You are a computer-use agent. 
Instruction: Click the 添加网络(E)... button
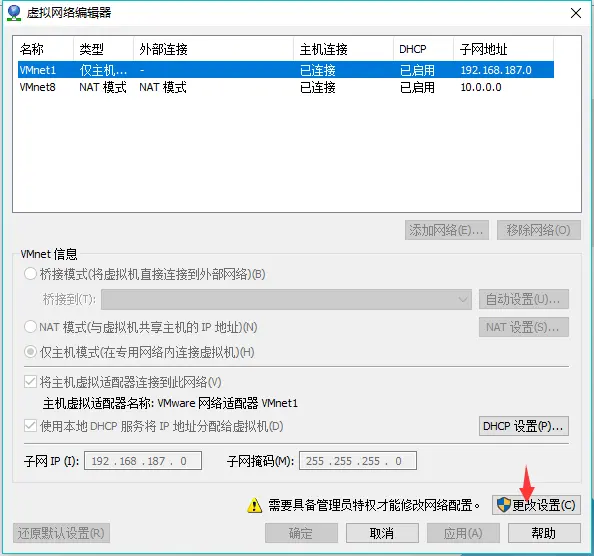click(x=447, y=230)
